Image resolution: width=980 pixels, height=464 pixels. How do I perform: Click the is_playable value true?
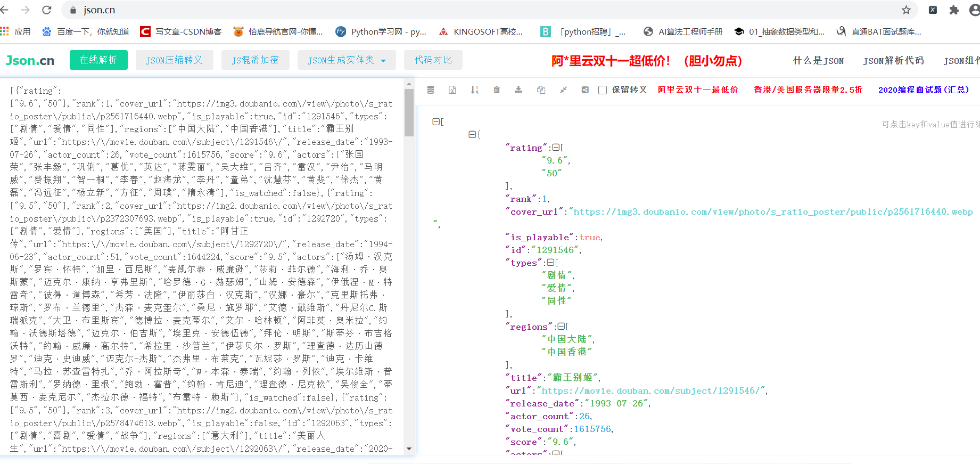[x=590, y=237]
